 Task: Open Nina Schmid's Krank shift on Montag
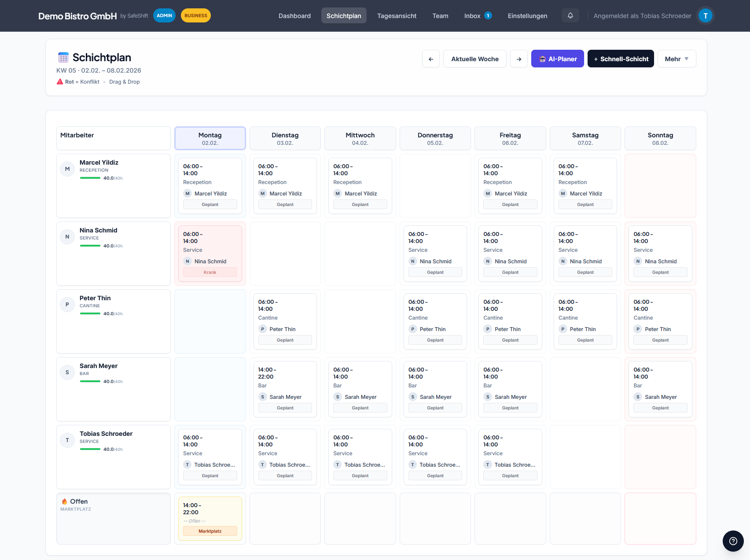click(x=210, y=253)
